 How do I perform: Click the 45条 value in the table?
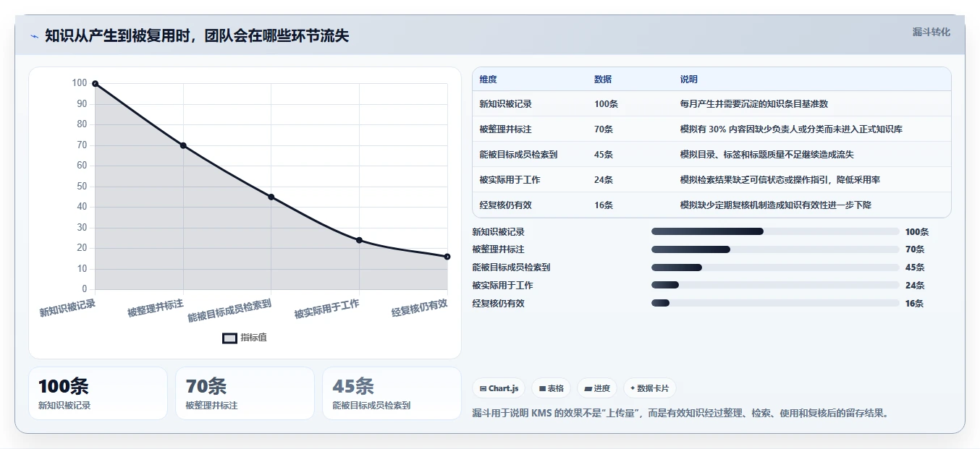(604, 155)
